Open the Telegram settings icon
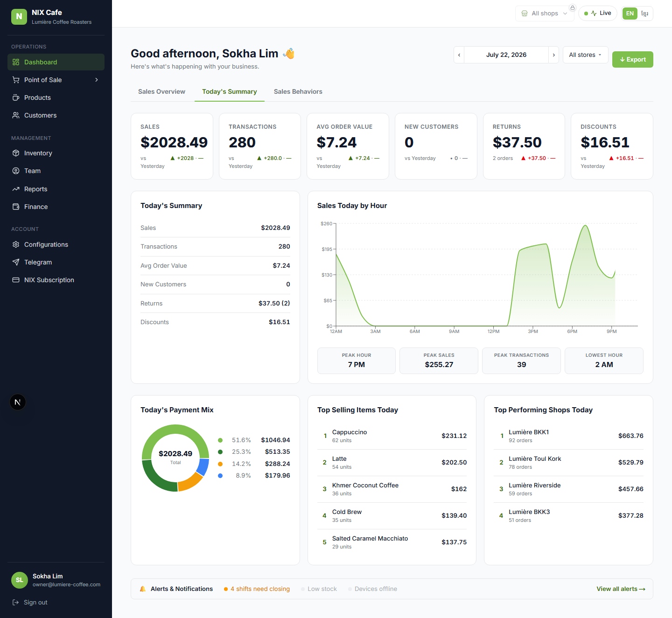The image size is (672, 618). point(16,262)
